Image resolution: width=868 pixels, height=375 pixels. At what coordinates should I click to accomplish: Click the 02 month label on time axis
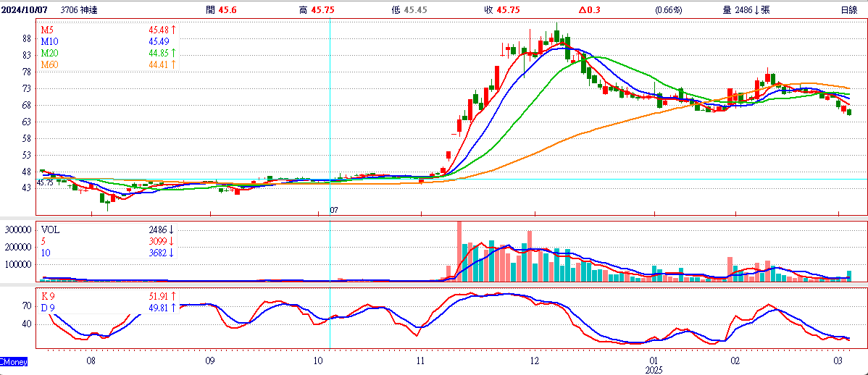[735, 361]
